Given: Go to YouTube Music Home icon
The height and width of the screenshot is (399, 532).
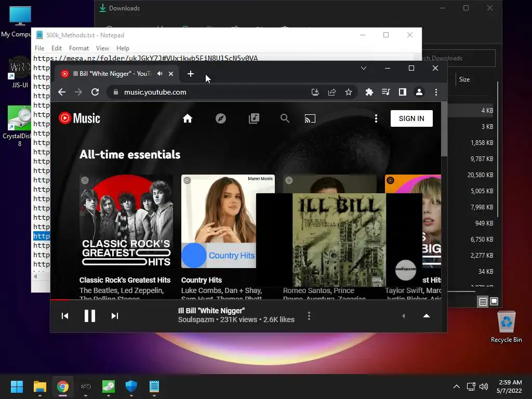Looking at the screenshot, I should coord(187,118).
